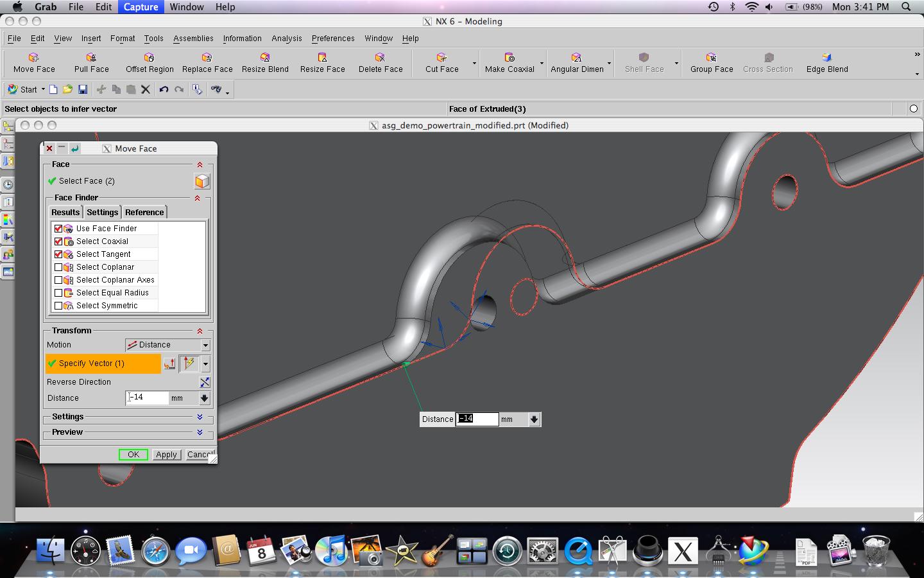
Task: Click the inferred vector icon
Action: 189,363
